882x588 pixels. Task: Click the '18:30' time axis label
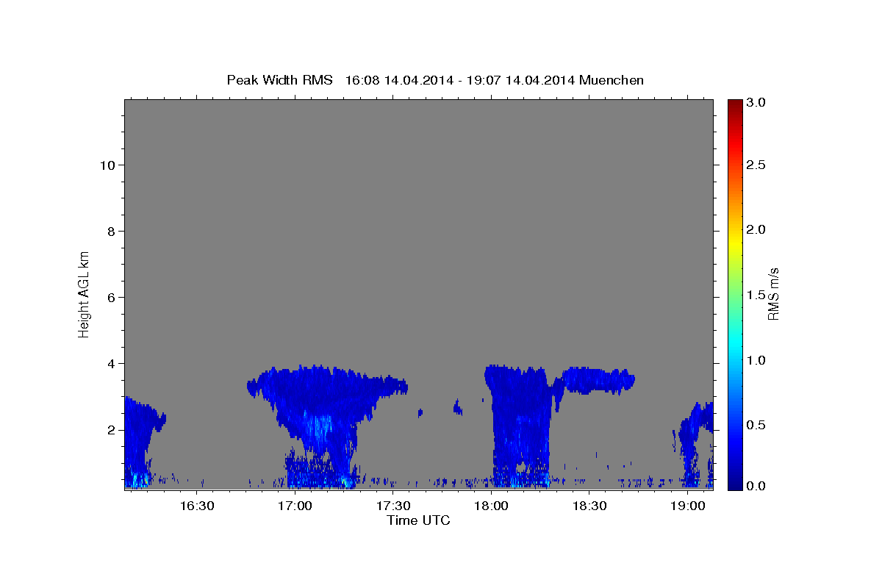click(589, 506)
